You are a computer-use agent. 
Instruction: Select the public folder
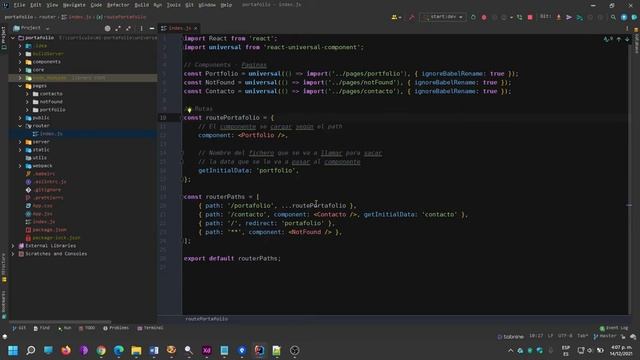41,118
